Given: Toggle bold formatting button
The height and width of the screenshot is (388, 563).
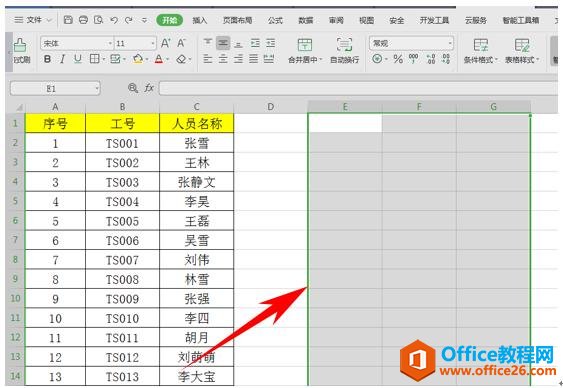Looking at the screenshot, I should (x=47, y=59).
